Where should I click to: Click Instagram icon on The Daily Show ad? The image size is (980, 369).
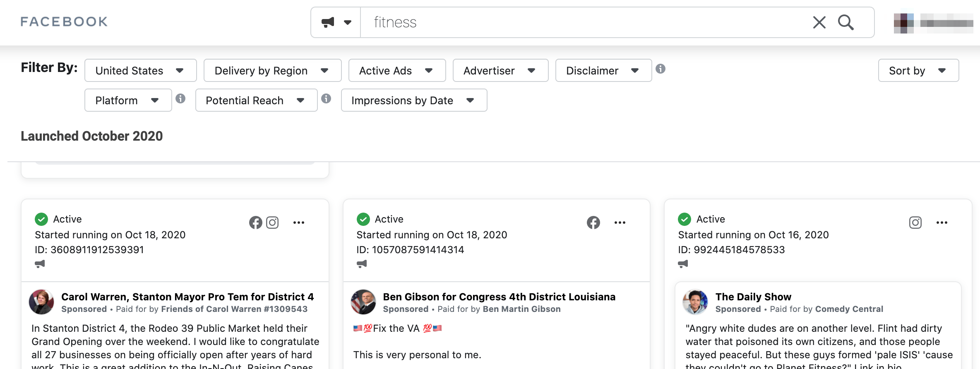(x=915, y=223)
